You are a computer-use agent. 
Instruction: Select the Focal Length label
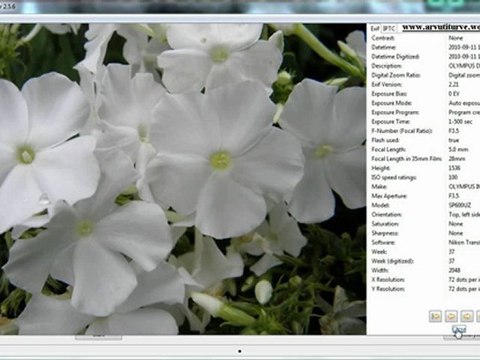[x=388, y=150]
